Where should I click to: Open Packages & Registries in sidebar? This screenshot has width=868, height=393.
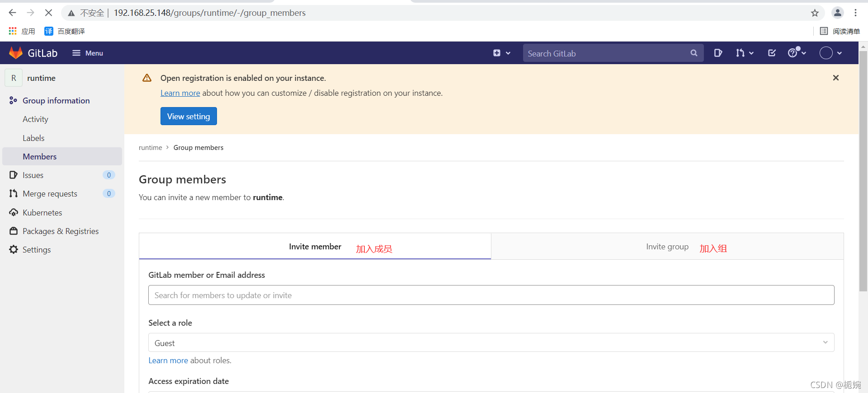pos(61,231)
